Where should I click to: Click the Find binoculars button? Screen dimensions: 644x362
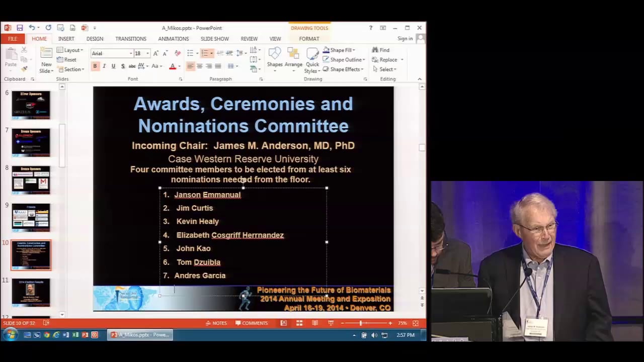click(380, 50)
